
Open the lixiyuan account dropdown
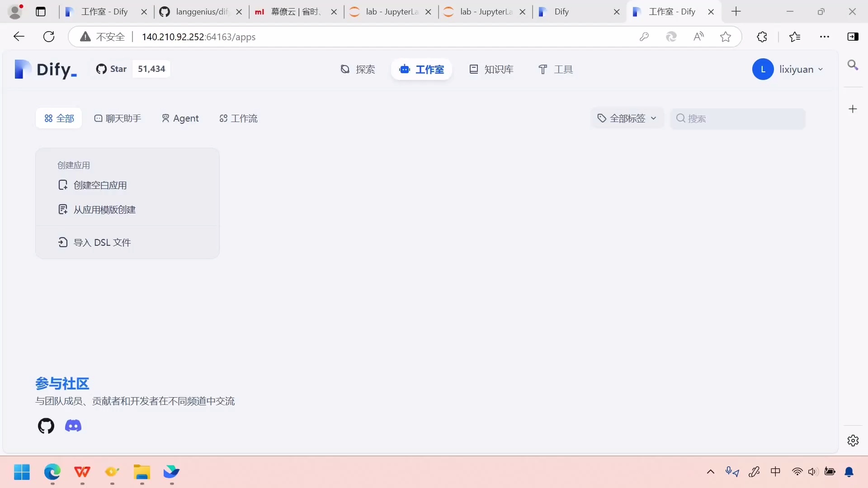788,69
